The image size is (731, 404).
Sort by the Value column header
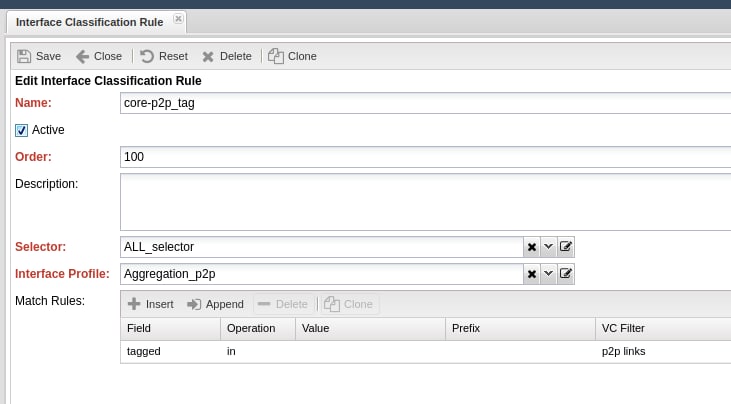[370, 329]
